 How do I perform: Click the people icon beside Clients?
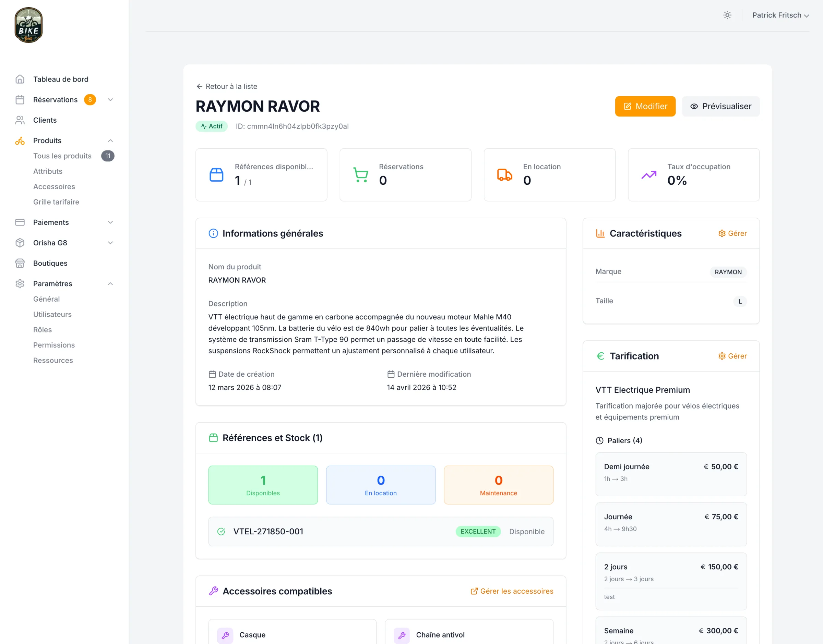pos(20,120)
